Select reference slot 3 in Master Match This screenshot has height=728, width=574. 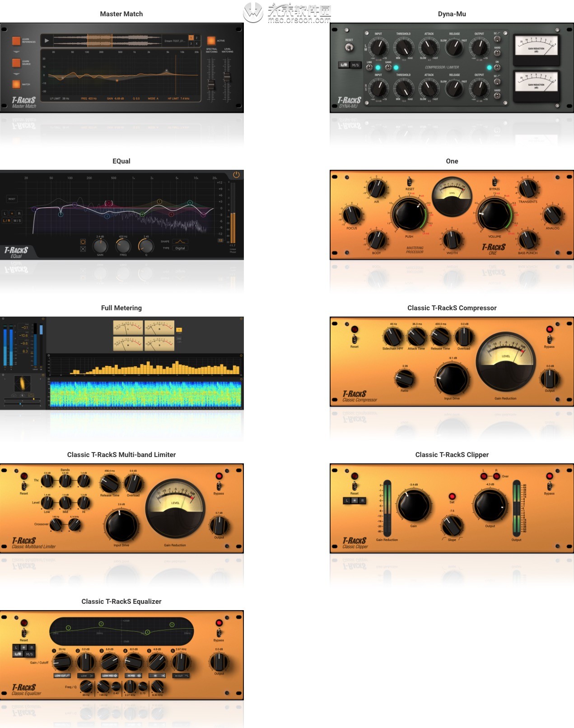click(191, 43)
